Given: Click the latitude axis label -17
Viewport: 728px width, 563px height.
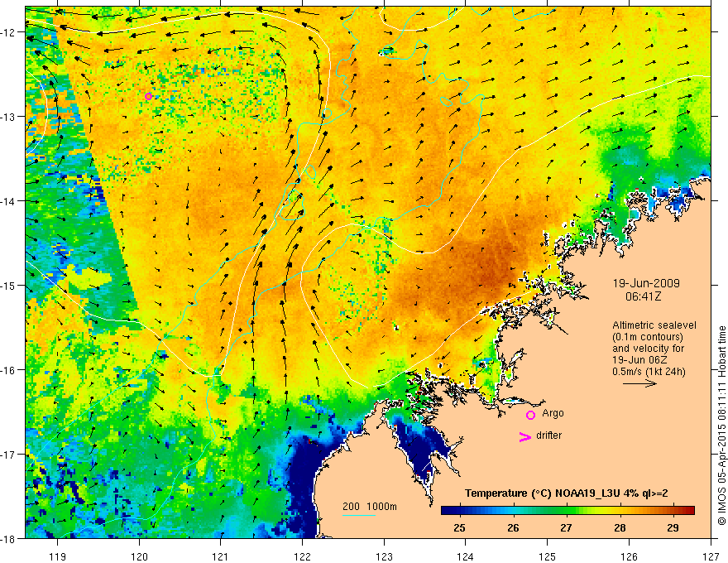Looking at the screenshot, I should tap(8, 454).
